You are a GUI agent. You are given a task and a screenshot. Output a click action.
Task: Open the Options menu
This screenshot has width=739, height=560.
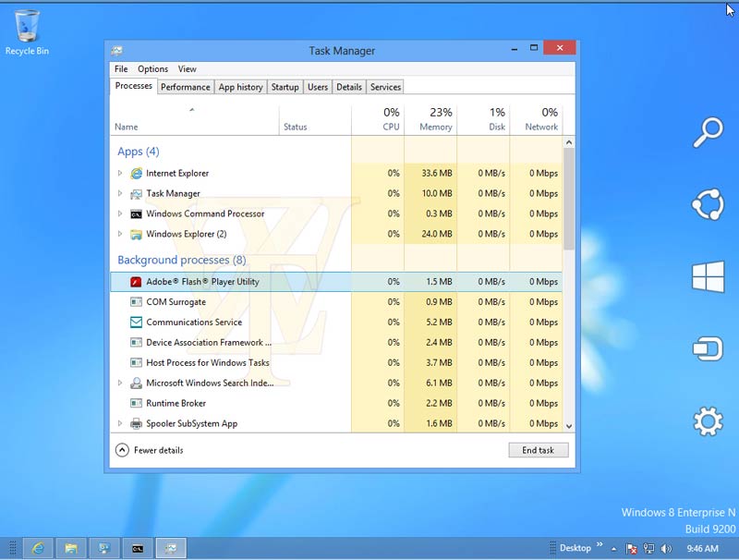coord(152,69)
